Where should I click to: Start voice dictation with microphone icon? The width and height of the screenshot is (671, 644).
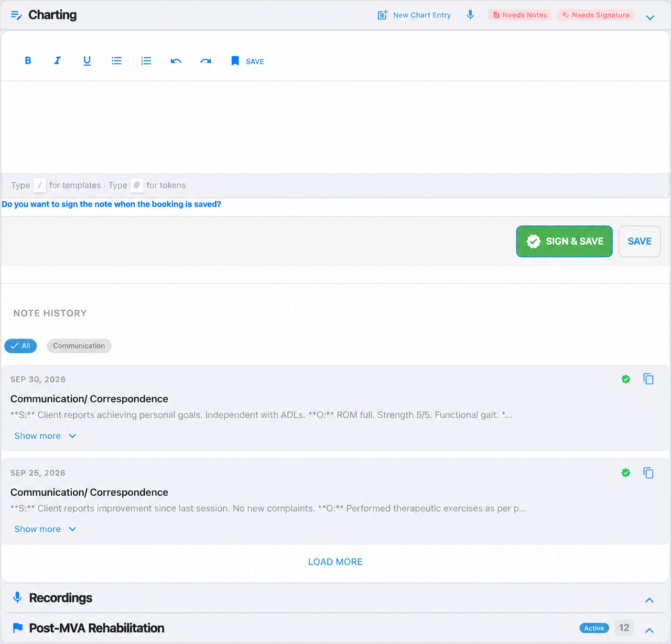(470, 15)
